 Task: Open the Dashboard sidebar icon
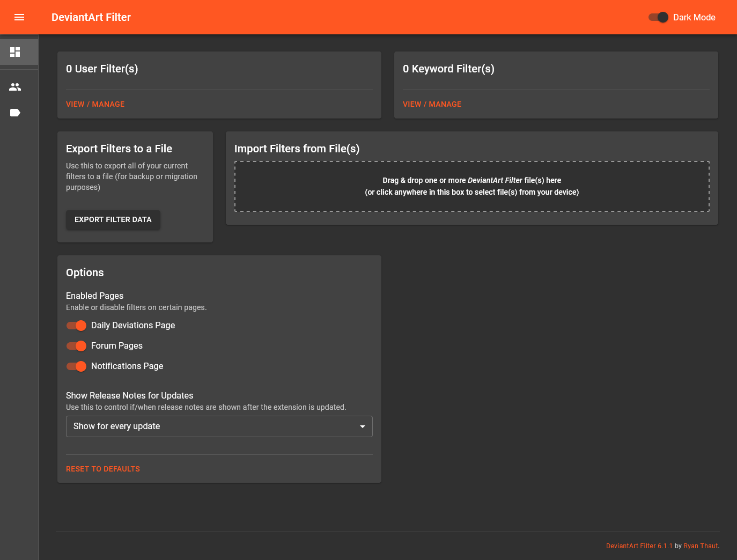15,52
